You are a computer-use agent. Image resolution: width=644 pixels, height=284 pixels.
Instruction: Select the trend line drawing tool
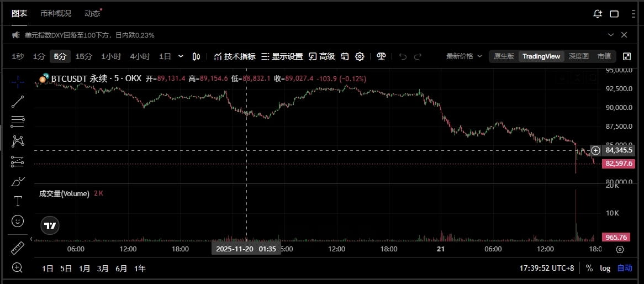pos(18,102)
